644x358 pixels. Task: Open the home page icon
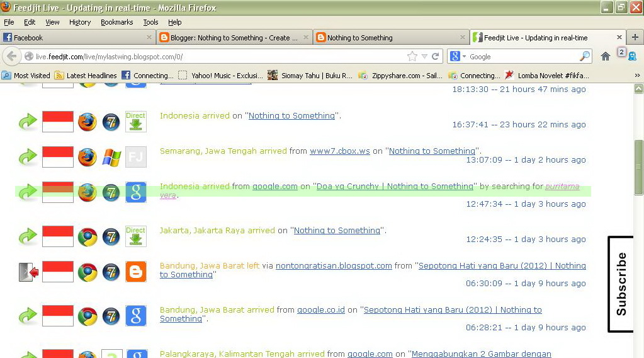606,56
